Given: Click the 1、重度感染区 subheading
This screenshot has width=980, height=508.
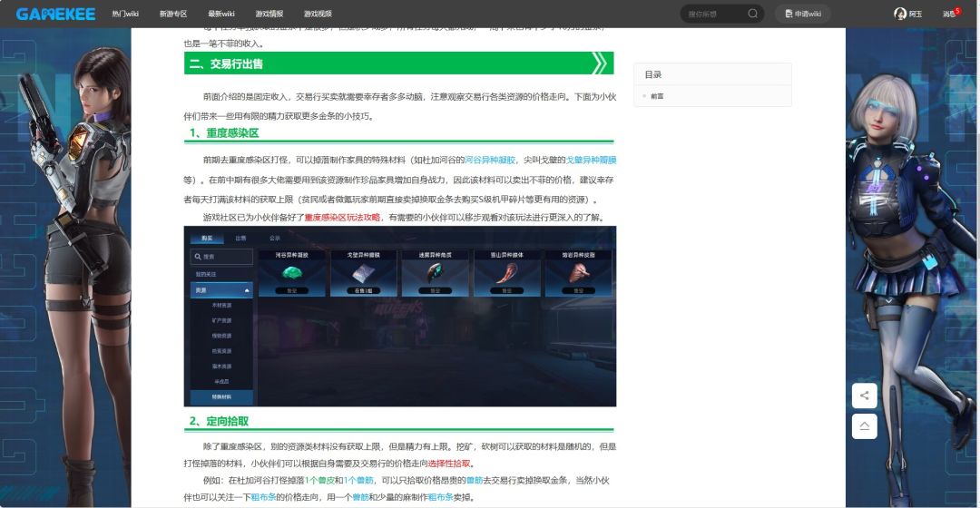Looking at the screenshot, I should pos(224,133).
